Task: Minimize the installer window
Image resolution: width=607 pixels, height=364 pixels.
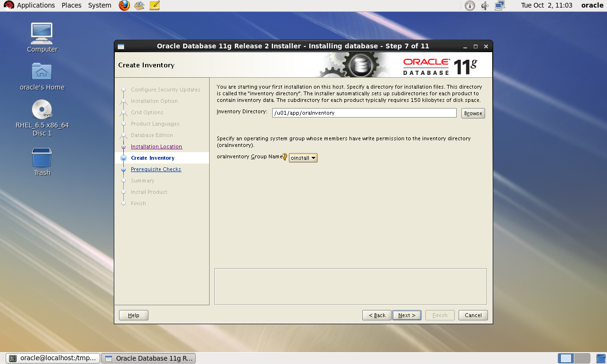Action: click(466, 46)
